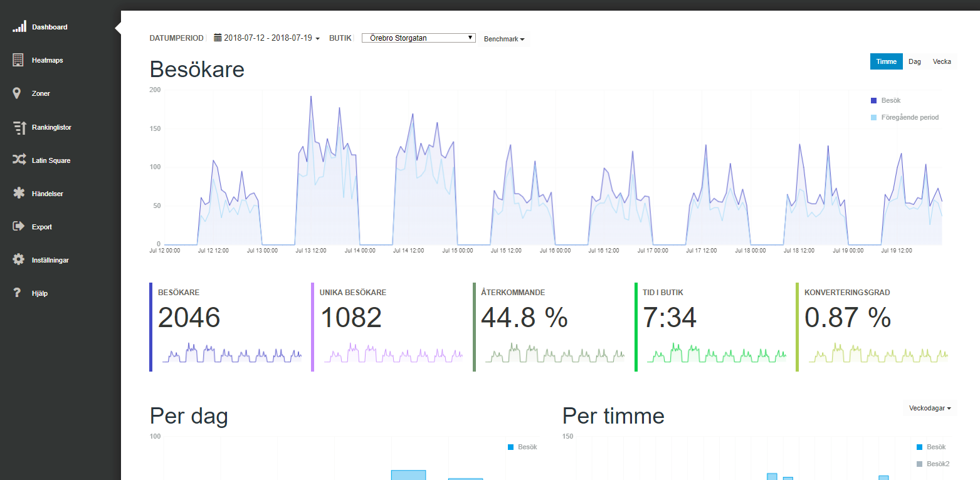Screen dimensions: 980x480
Task: Click the Per timme heading
Action: [613, 416]
